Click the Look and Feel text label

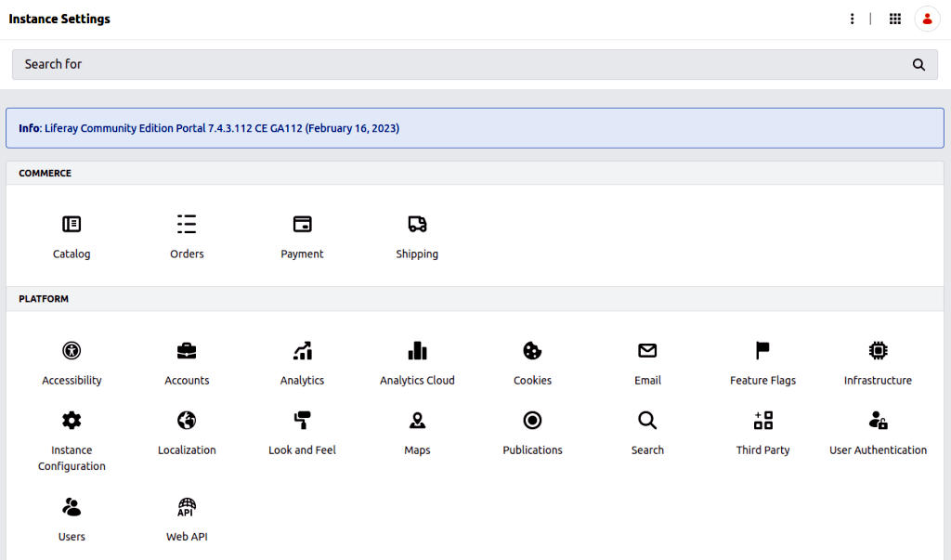click(x=302, y=450)
